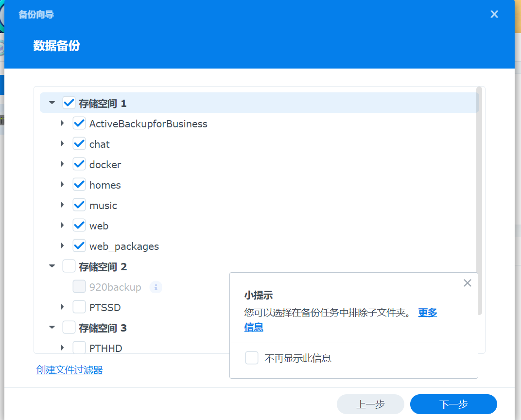Click the folder tree vertical scrollbar
Viewport: 521px width, 420px height.
coord(479,201)
